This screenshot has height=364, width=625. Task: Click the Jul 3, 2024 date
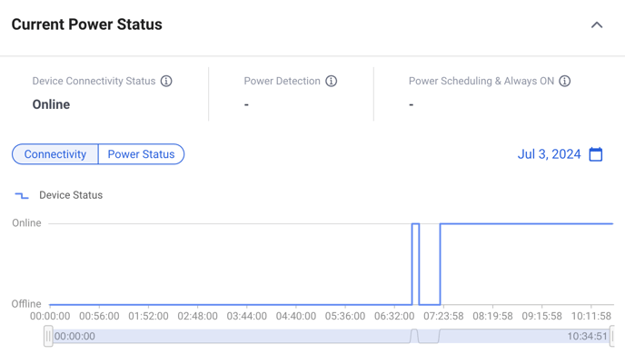click(549, 154)
